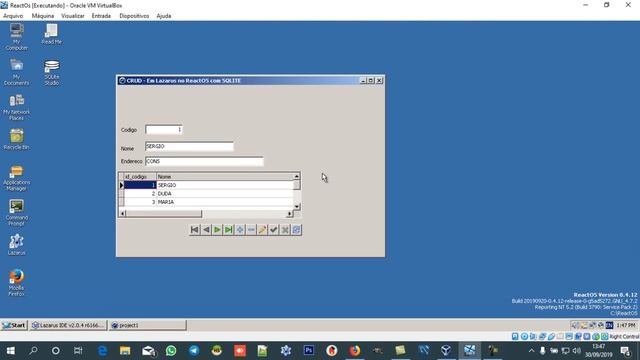640x360 pixels.
Task: Open Entrada menu in VirtualBox
Action: (101, 16)
